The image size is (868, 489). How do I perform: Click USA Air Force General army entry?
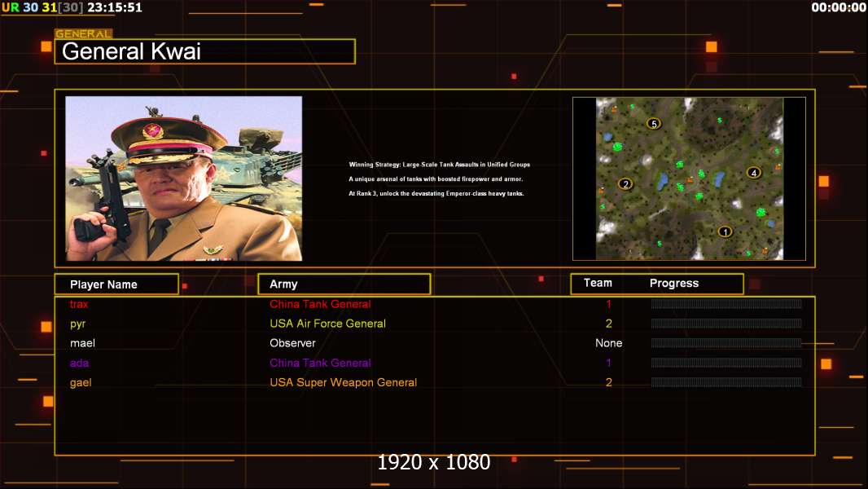[x=327, y=324]
